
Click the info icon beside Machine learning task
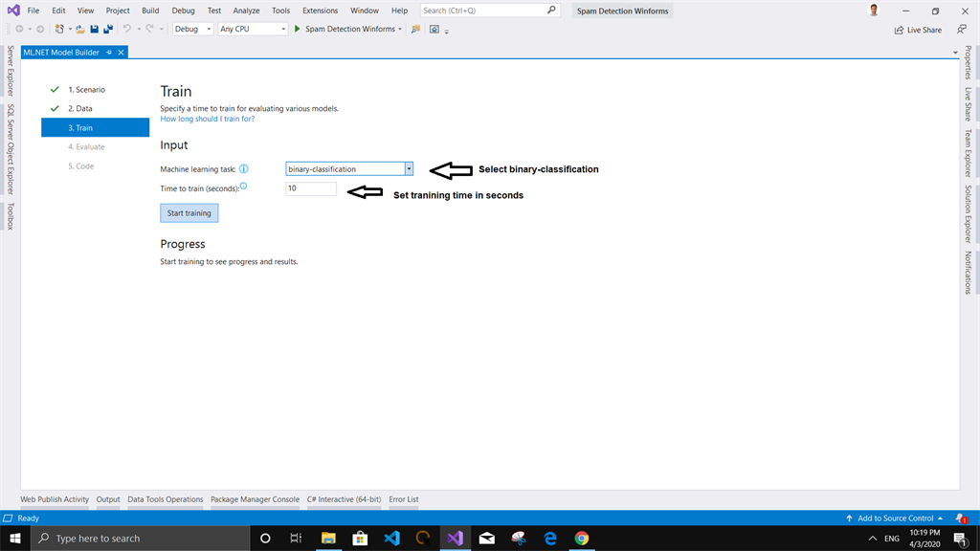click(244, 168)
